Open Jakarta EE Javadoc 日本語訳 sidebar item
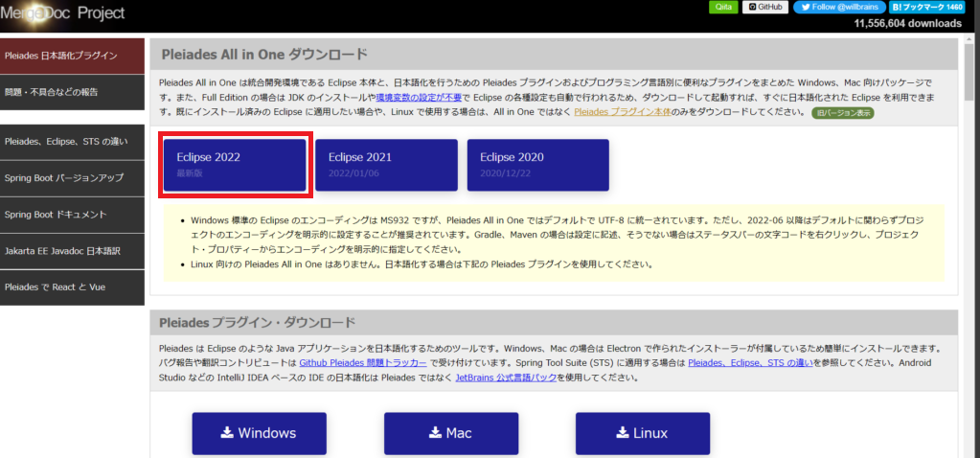 [x=72, y=251]
